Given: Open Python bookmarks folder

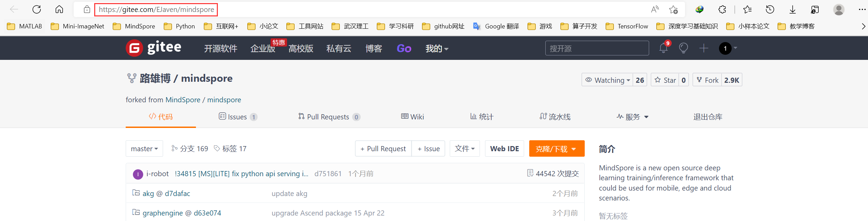Looking at the screenshot, I should (179, 26).
